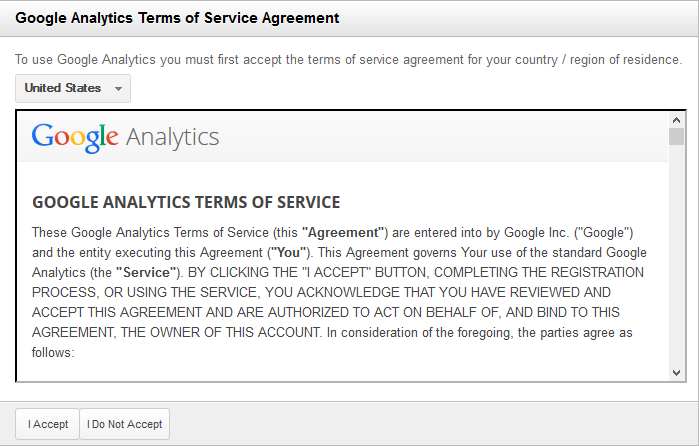Viewport: 699px width, 446px height.
Task: Click the instruction text about country of residence
Action: [x=349, y=60]
